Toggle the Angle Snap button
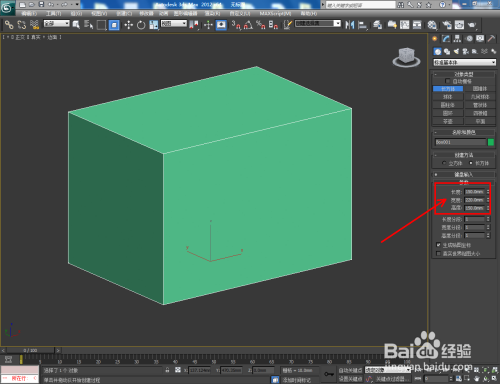The image size is (500, 384). click(248, 25)
